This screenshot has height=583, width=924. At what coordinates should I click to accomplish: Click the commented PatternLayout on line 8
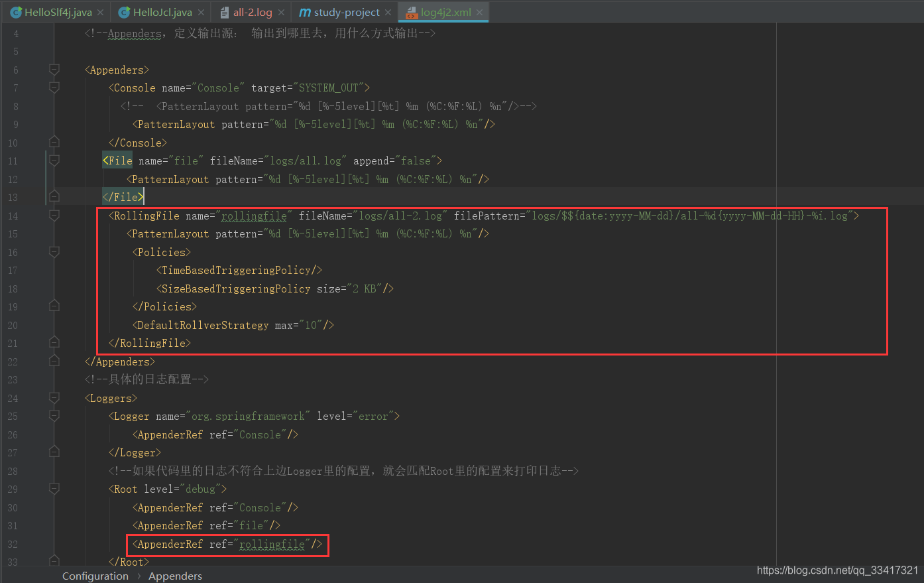[329, 106]
